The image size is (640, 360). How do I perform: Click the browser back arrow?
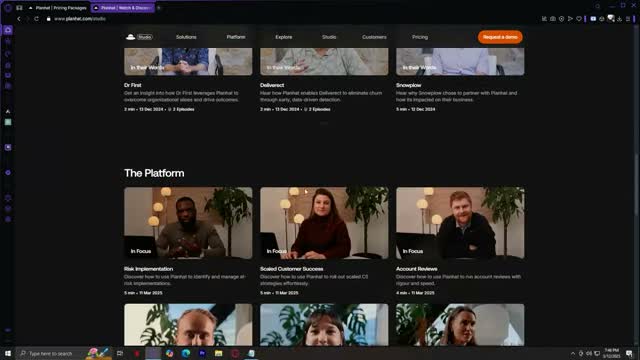point(19,19)
